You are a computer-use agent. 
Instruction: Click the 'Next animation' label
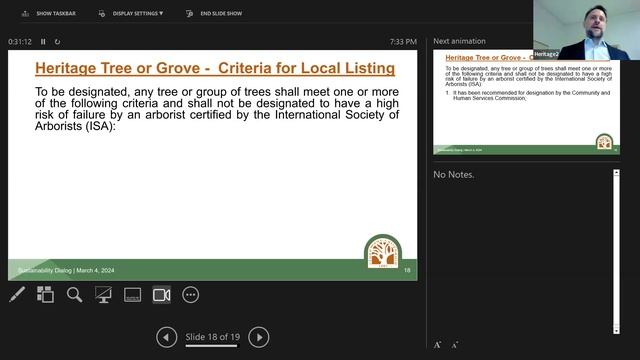(459, 41)
